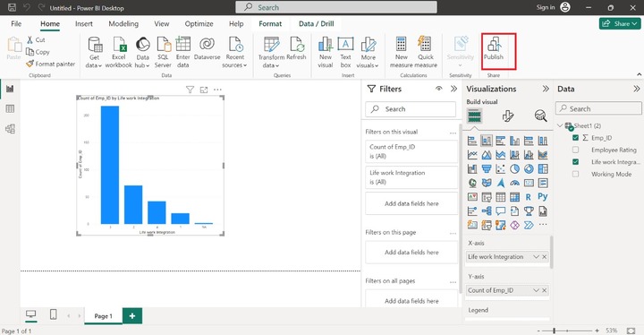The width and height of the screenshot is (644, 335).
Task: Create a Quick measure
Action: (x=426, y=52)
